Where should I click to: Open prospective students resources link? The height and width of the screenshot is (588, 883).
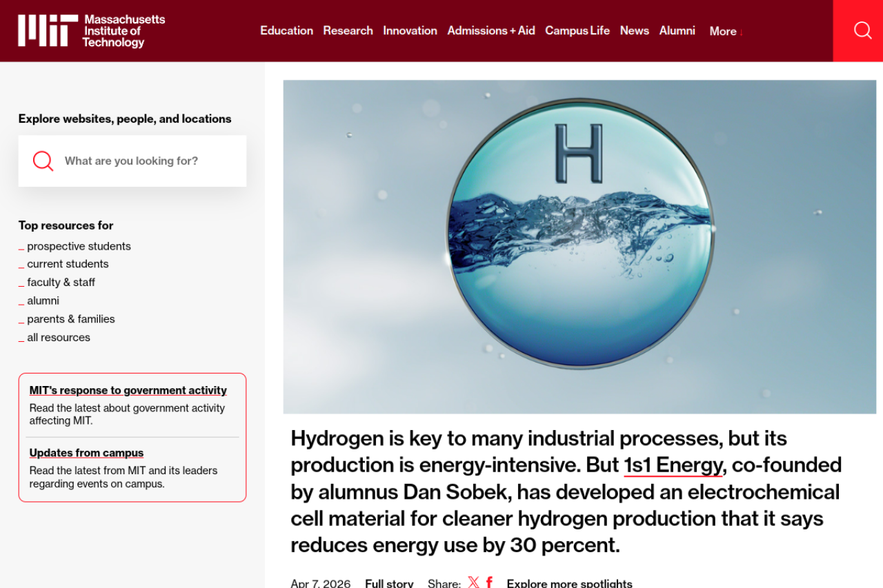click(x=79, y=246)
